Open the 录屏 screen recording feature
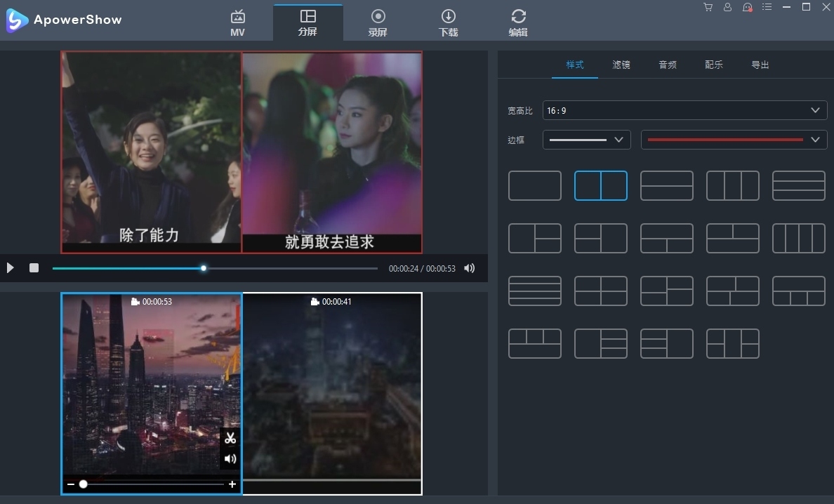This screenshot has width=834, height=504. [x=378, y=22]
